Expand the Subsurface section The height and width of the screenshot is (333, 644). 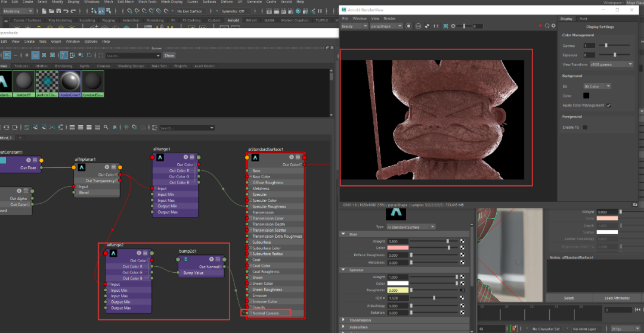pyautogui.click(x=343, y=327)
